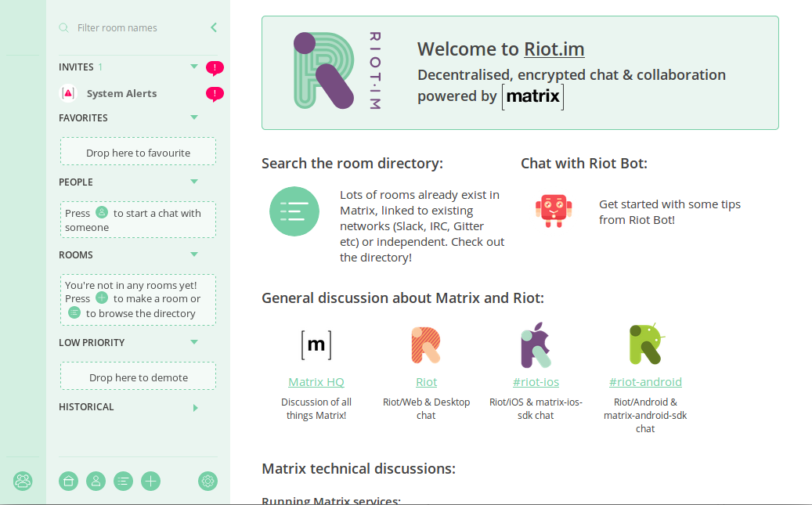Click the large green room directory circle icon
812x505 pixels.
(294, 211)
